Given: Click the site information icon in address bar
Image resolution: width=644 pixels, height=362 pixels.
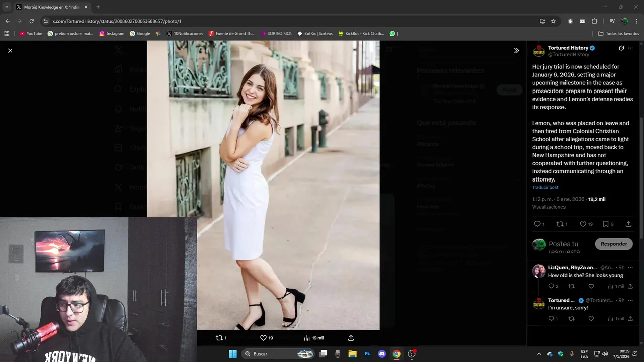Looking at the screenshot, I should point(46,21).
